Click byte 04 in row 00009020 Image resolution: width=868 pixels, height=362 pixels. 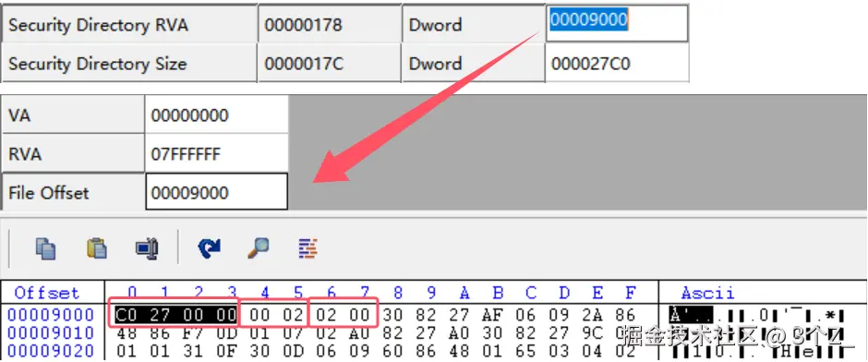(x=592, y=350)
